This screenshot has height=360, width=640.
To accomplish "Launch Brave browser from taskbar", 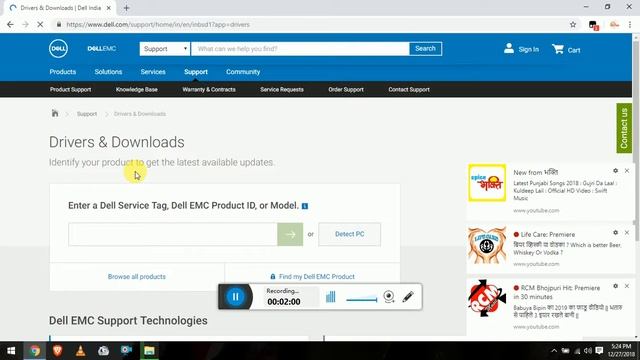I will (58, 351).
